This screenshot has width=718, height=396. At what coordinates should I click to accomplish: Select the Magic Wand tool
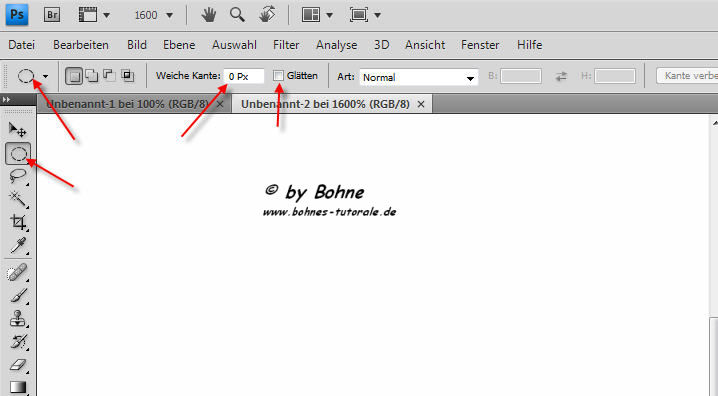[18, 199]
